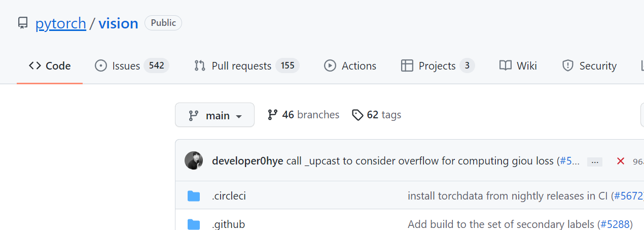Open developer0hye's avatar
Viewport: 644px width, 230px height.
tap(194, 160)
